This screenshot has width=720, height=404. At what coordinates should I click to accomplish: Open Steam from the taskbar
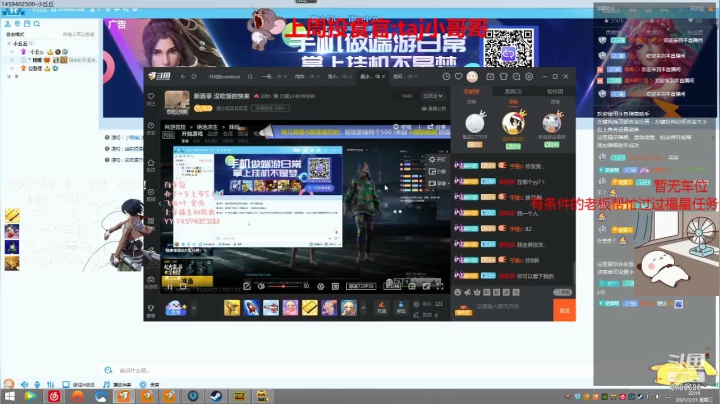tap(216, 396)
